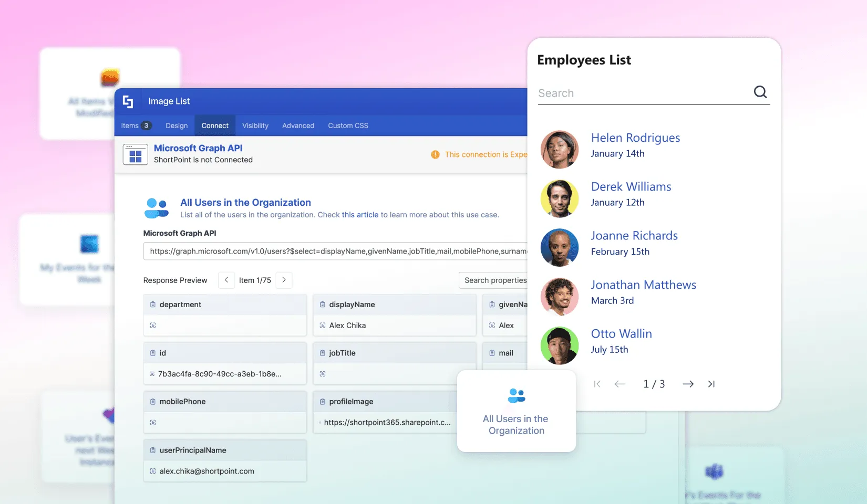Select the profileImage sharepoint URL value
Screen dimensions: 867x504
tap(387, 423)
